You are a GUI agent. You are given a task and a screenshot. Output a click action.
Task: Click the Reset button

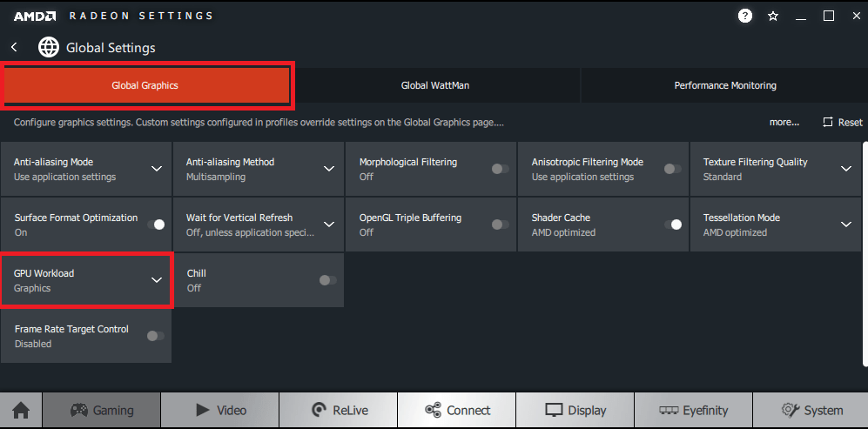pos(843,123)
